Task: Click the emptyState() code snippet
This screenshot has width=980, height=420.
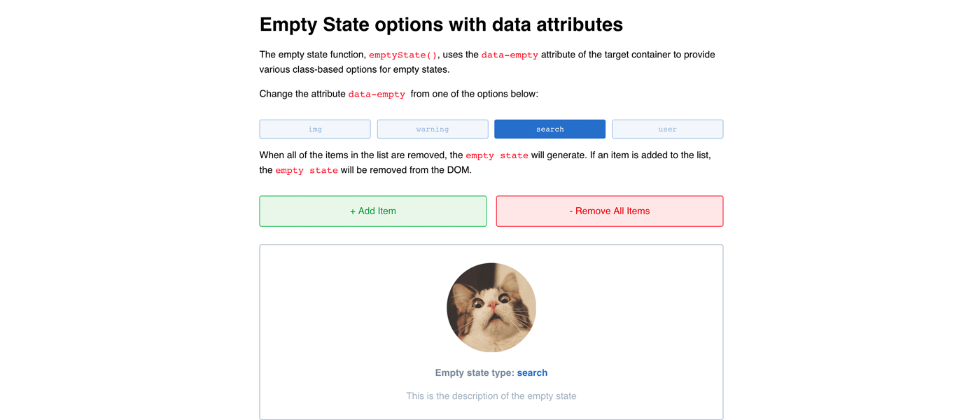Action: (x=403, y=55)
